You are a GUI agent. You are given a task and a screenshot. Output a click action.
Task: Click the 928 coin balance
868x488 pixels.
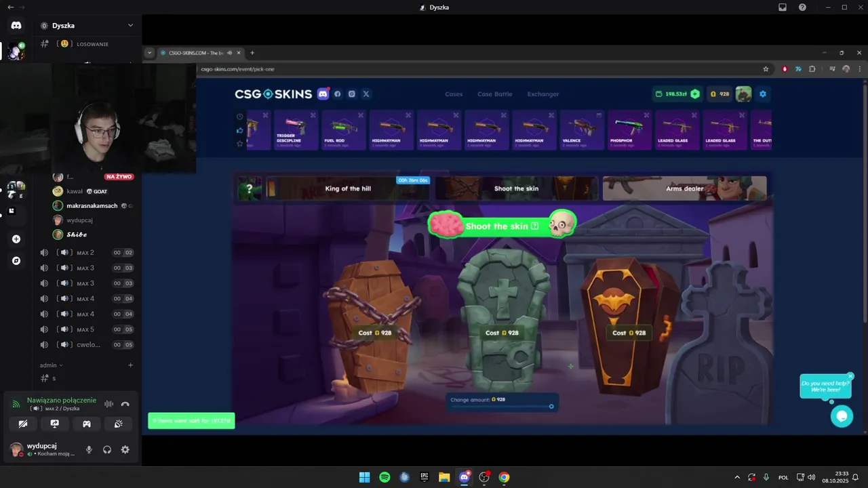point(719,94)
